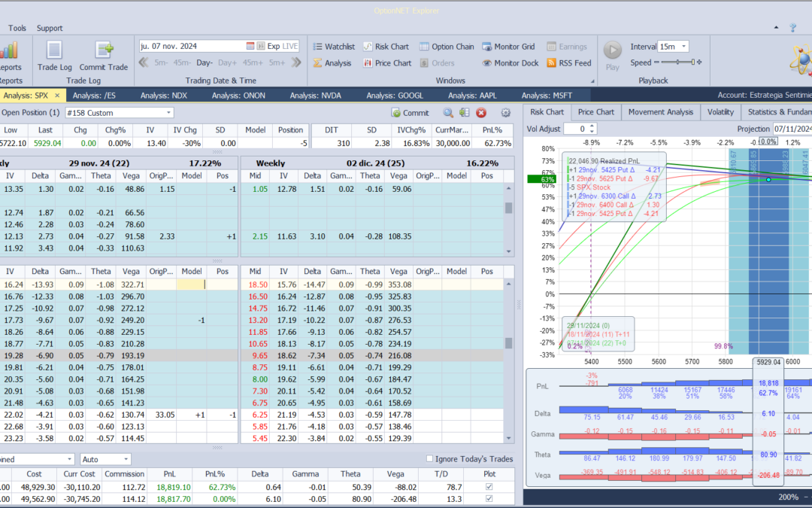Expand the #158 Custom position dropdown
This screenshot has height=508, width=812.
click(168, 113)
